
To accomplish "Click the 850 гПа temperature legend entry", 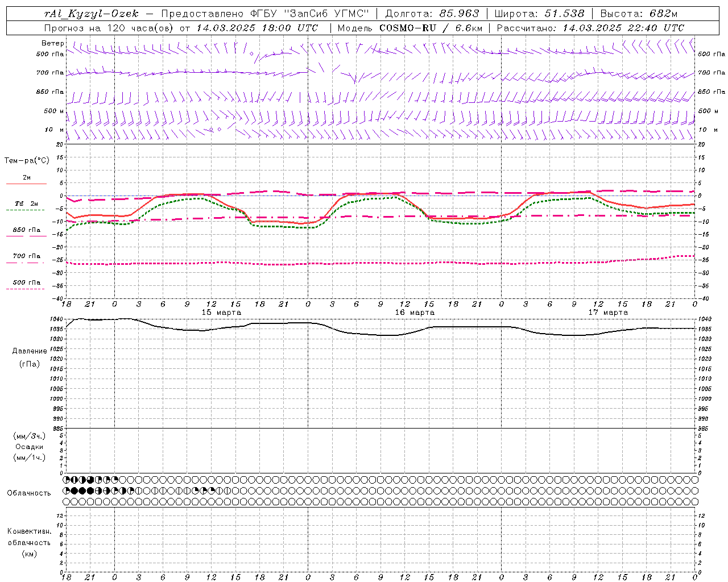I will point(27,230).
